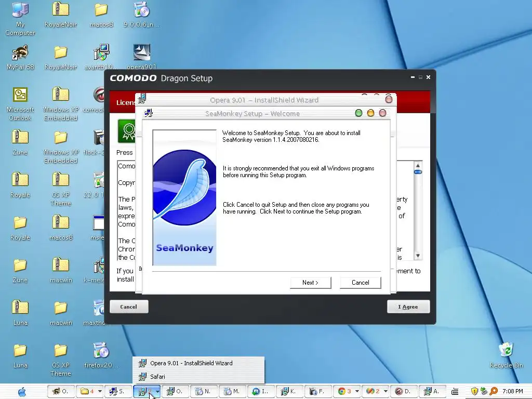Image resolution: width=532 pixels, height=399 pixels.
Task: Select the macos8 zip archive icon
Action: click(61, 228)
